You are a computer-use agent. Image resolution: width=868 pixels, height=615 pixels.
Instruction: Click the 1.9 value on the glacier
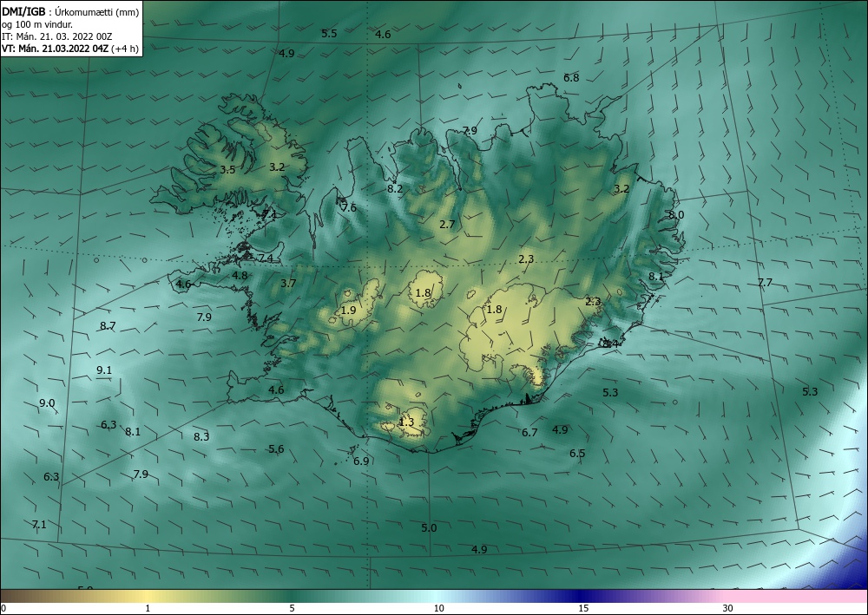point(348,311)
